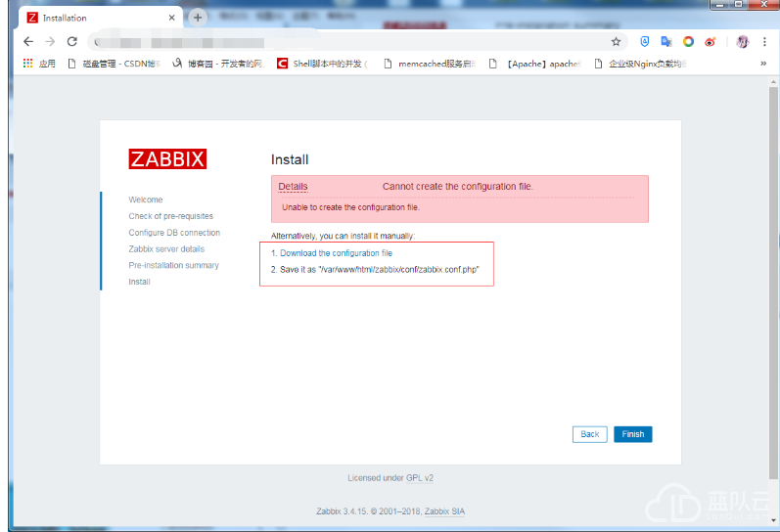Go back with the browser back arrow
The image size is (780, 532).
[x=28, y=42]
